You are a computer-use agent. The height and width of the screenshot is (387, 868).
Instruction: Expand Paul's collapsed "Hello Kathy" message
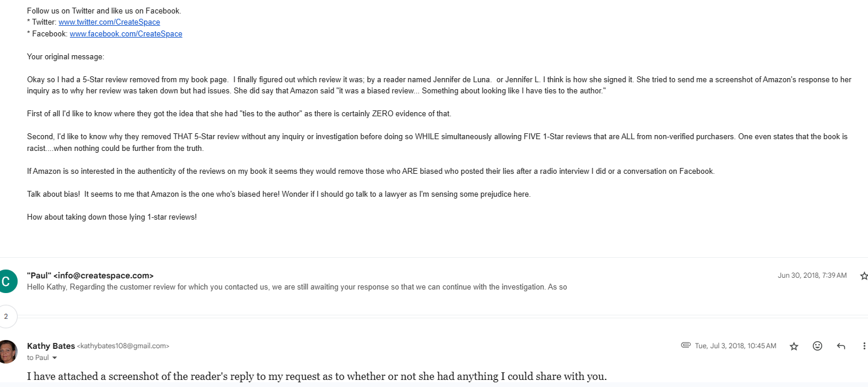pyautogui.click(x=297, y=288)
